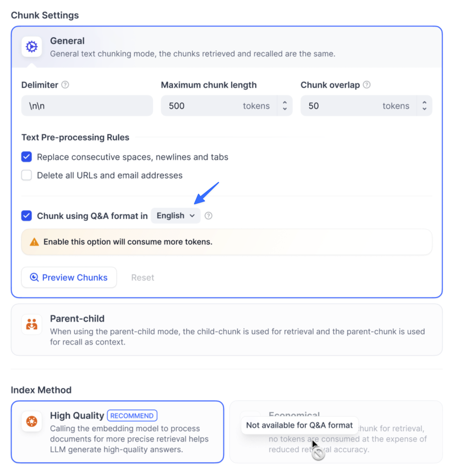The width and height of the screenshot is (456, 476).
Task: Disable Chunk using Q&A format checkbox
Action: click(x=27, y=216)
